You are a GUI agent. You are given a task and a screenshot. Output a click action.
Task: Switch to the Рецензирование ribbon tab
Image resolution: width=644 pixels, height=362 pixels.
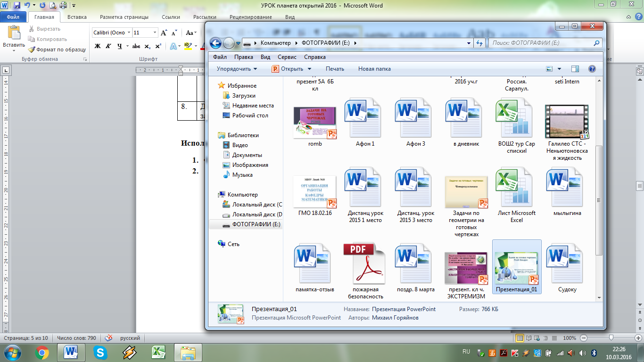[x=250, y=17]
